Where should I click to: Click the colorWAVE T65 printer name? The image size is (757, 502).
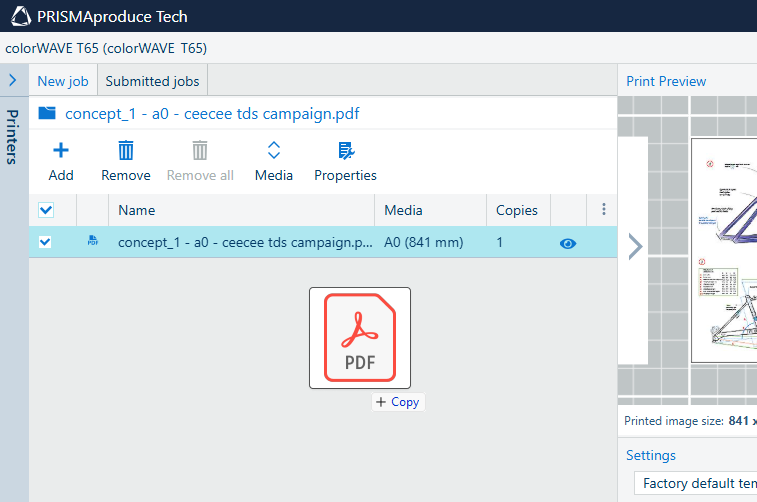coord(106,48)
